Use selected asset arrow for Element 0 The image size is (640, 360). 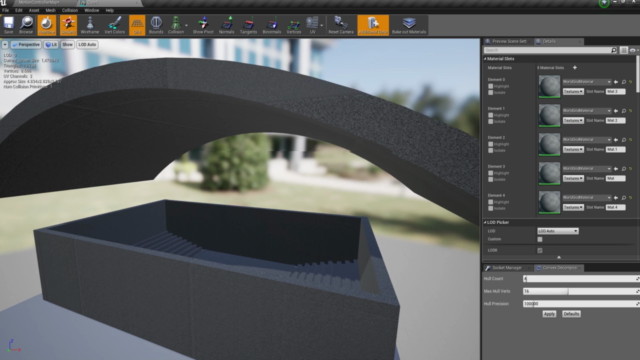pyautogui.click(x=616, y=82)
